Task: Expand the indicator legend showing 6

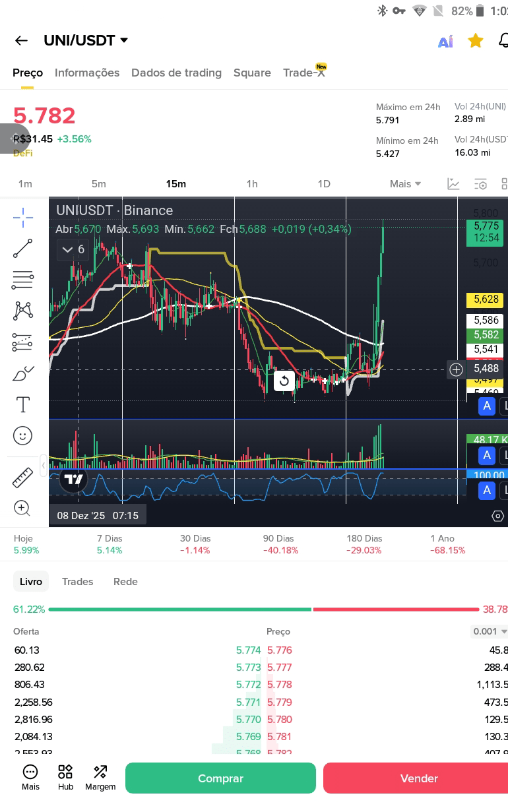Action: coord(73,249)
